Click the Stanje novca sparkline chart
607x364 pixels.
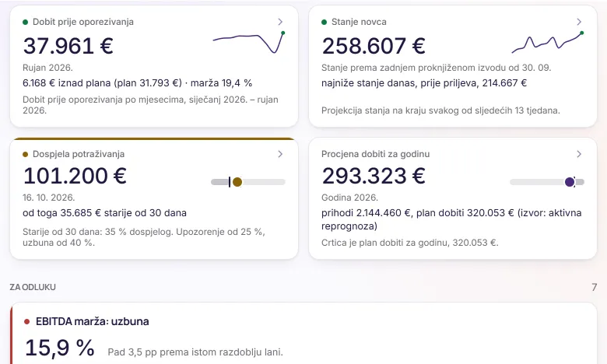548,42
